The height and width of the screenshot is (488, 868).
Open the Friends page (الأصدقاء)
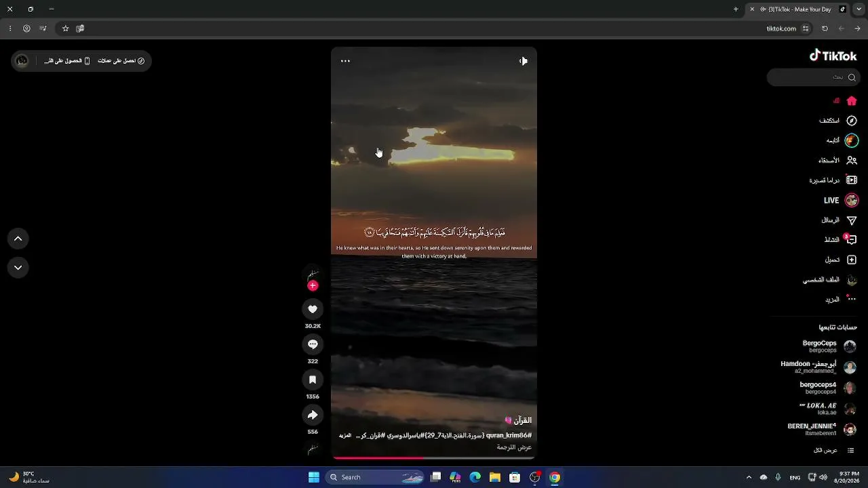click(838, 161)
